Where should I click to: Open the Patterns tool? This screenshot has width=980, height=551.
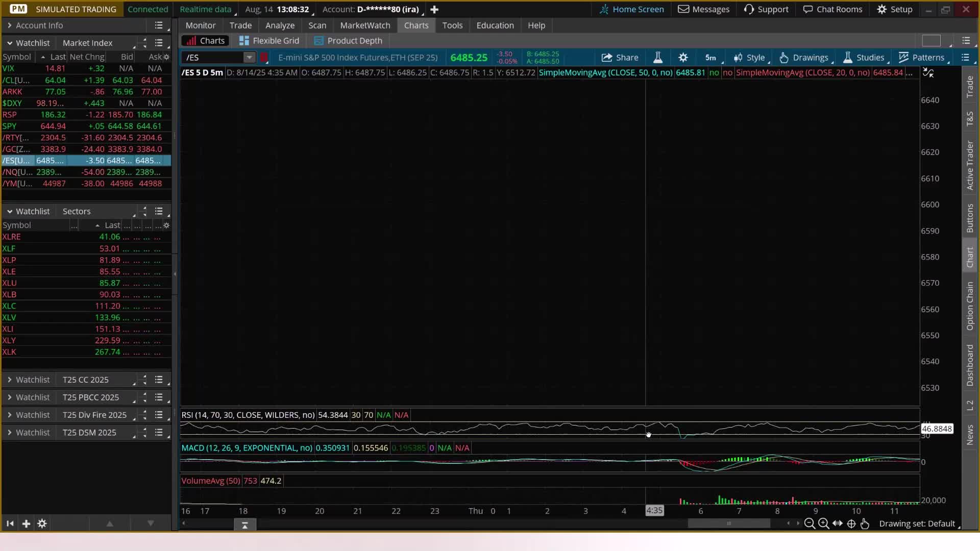(x=921, y=58)
